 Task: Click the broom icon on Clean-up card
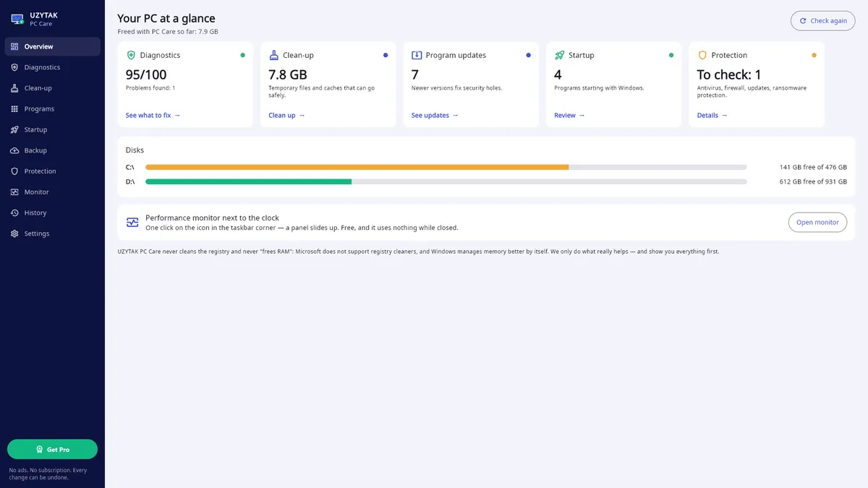click(273, 55)
